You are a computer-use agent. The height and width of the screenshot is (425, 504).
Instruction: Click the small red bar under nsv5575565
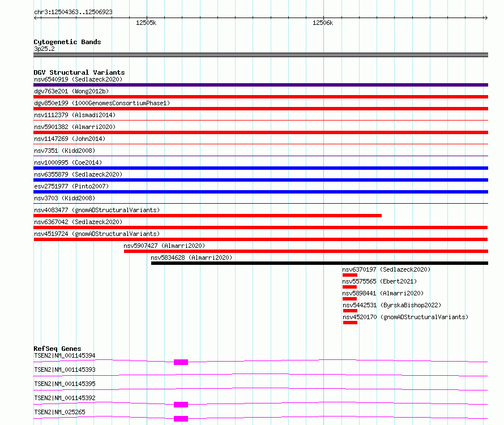pos(350,287)
